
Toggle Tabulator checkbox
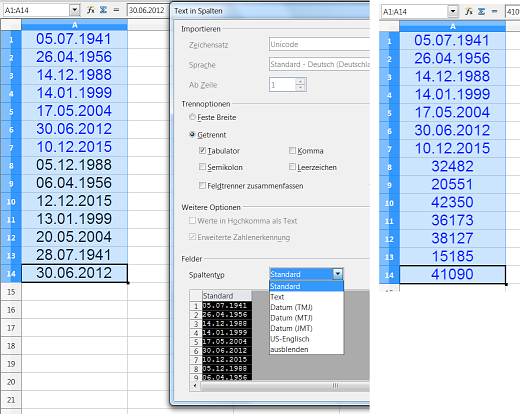(202, 150)
